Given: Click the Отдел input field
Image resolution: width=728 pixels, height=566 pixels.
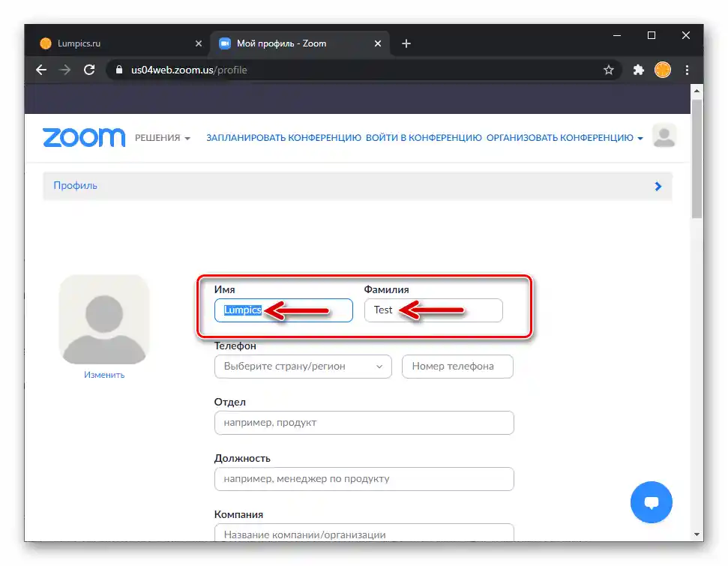Looking at the screenshot, I should [364, 423].
